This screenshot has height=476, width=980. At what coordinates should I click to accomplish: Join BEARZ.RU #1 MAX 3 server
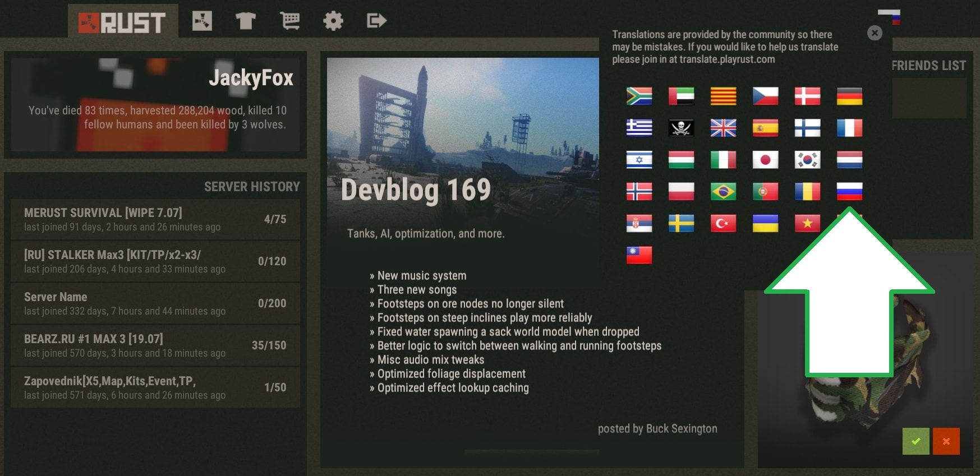pyautogui.click(x=155, y=345)
